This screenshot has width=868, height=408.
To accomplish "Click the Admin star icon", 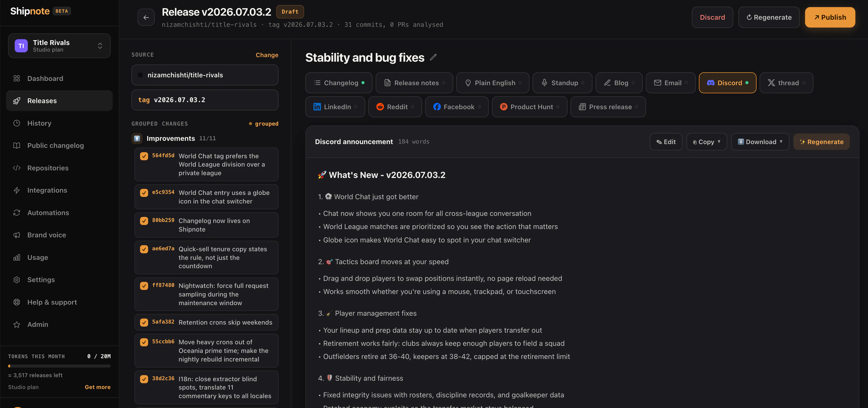I will tap(16, 324).
